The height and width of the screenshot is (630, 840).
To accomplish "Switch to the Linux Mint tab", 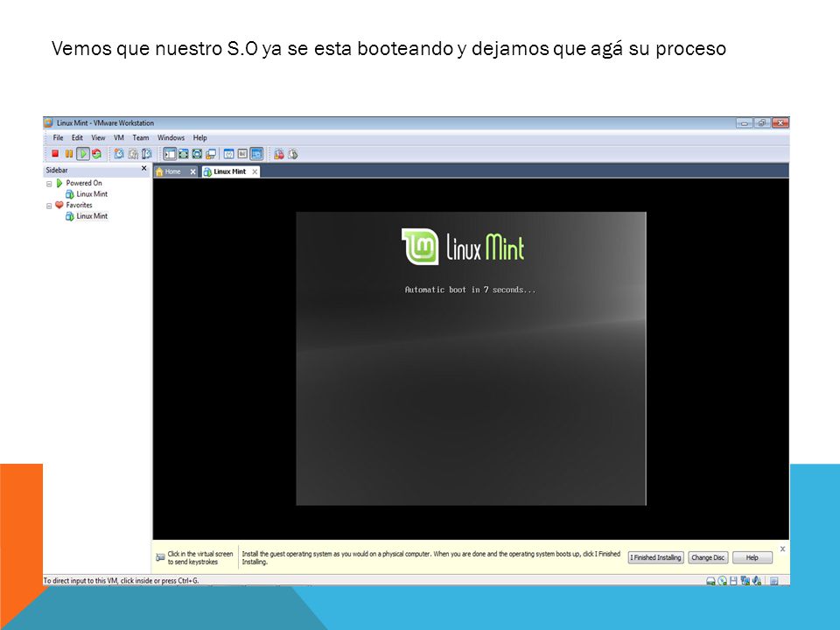I will click(x=229, y=171).
